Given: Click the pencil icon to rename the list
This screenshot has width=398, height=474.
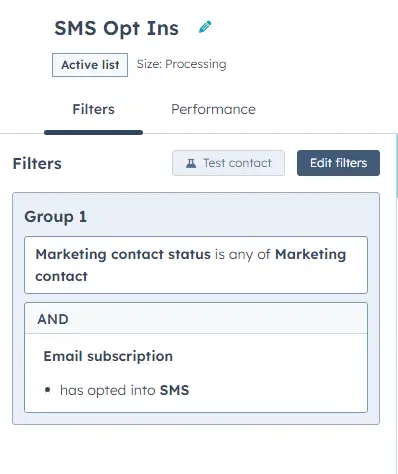Looking at the screenshot, I should 205,27.
